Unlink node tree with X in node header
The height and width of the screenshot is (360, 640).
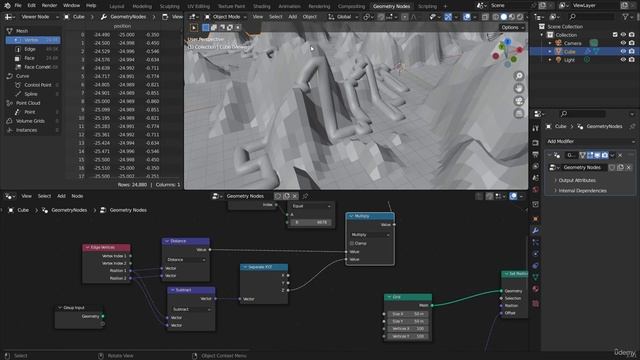[x=295, y=196]
